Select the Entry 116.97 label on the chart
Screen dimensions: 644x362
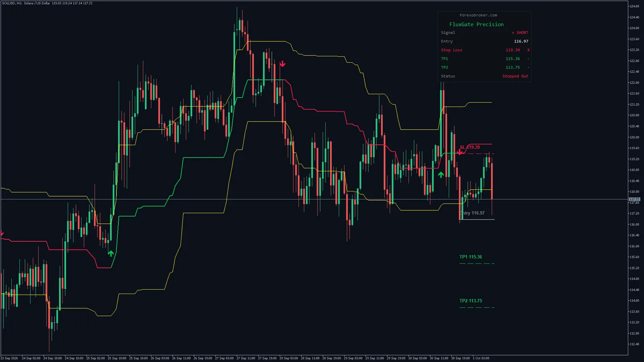(x=473, y=213)
